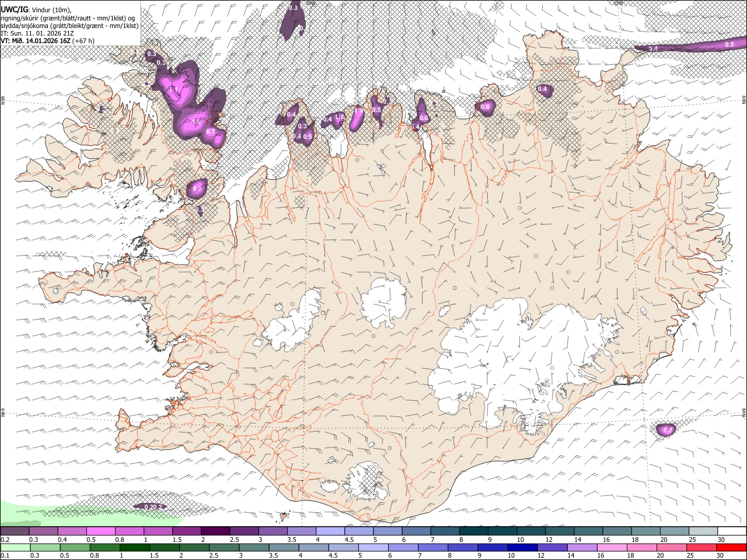The width and height of the screenshot is (747, 560).
Task: Pick the white 30 swatch in upper scale
Action: coord(731,531)
